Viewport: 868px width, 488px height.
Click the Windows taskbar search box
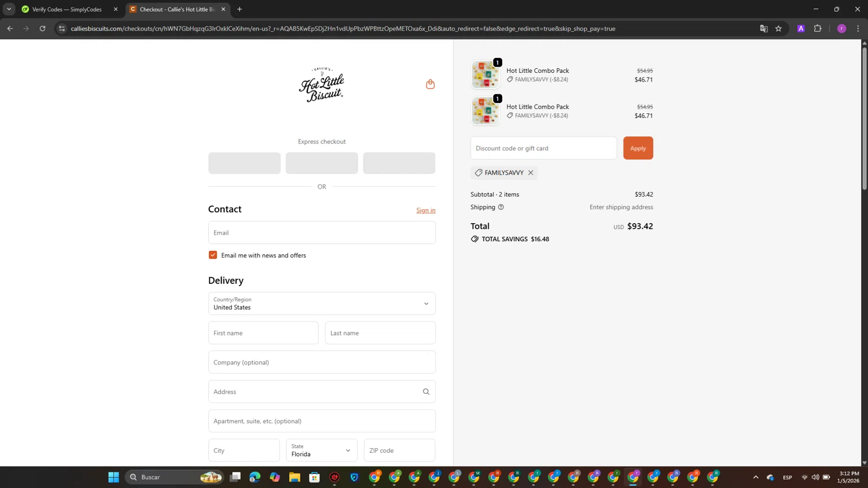coord(175,477)
